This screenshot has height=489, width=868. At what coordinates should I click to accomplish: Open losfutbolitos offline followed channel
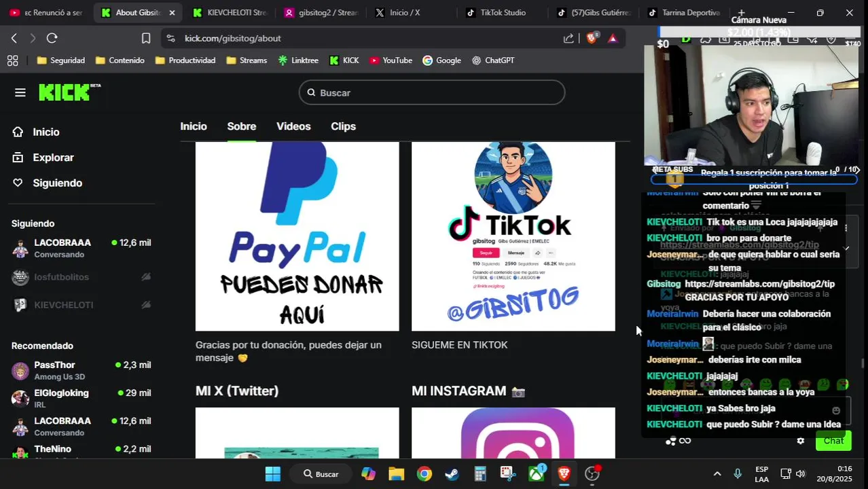82,277
